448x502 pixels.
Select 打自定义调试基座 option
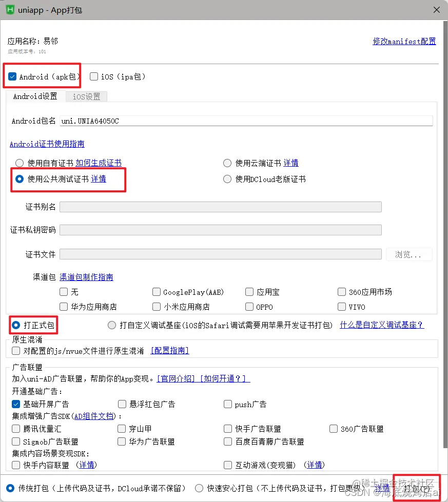point(111,324)
